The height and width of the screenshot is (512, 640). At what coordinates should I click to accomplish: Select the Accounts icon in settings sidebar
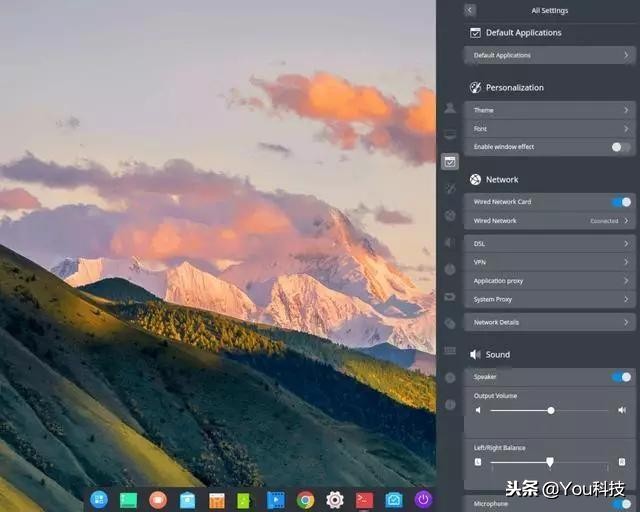click(450, 107)
